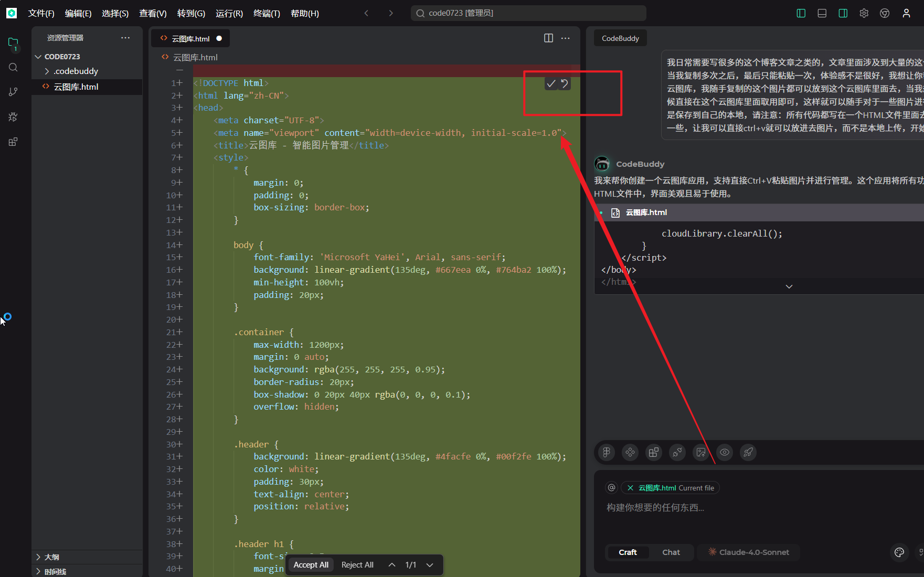924x577 pixels.
Task: Open the 转到(G) menu
Action: pyautogui.click(x=191, y=13)
